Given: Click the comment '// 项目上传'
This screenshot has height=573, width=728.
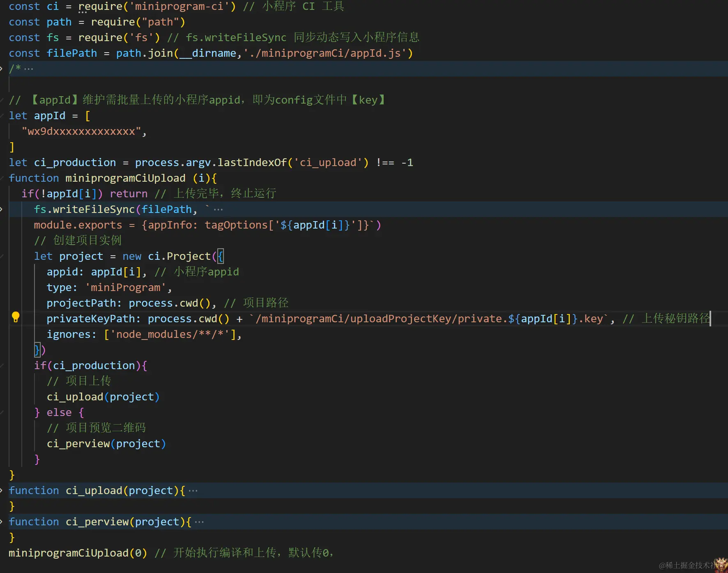Looking at the screenshot, I should pos(79,381).
